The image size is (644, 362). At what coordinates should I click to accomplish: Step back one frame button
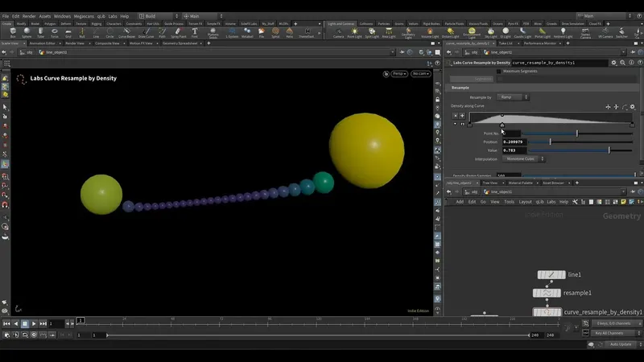[68, 324]
